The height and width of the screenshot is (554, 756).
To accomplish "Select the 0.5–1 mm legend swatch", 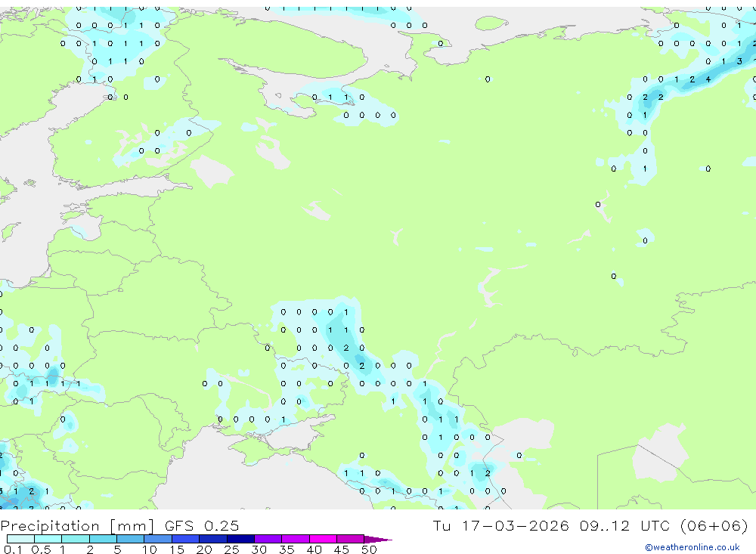I will [x=48, y=539].
